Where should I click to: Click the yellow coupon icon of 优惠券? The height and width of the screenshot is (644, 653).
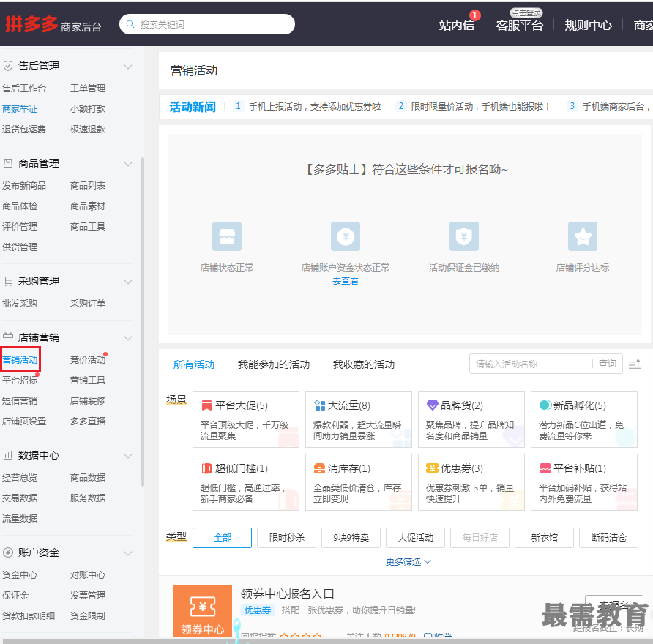pos(432,468)
